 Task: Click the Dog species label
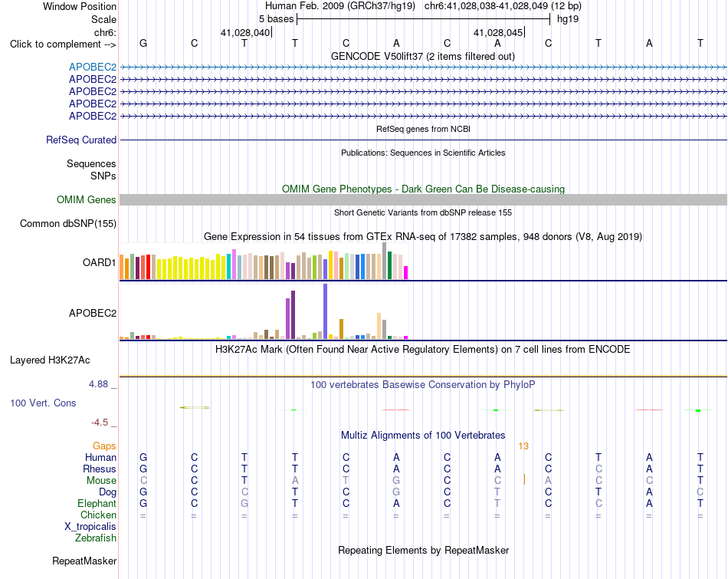(x=107, y=492)
